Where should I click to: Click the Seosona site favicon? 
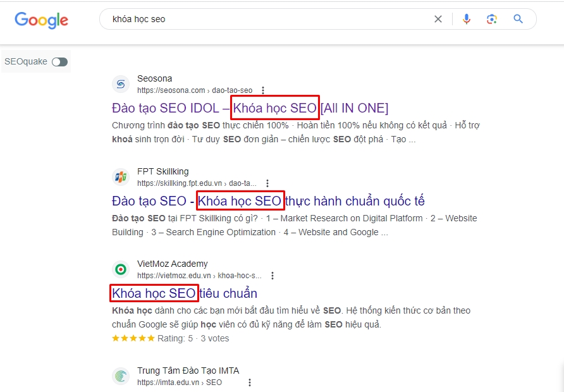[x=121, y=84]
